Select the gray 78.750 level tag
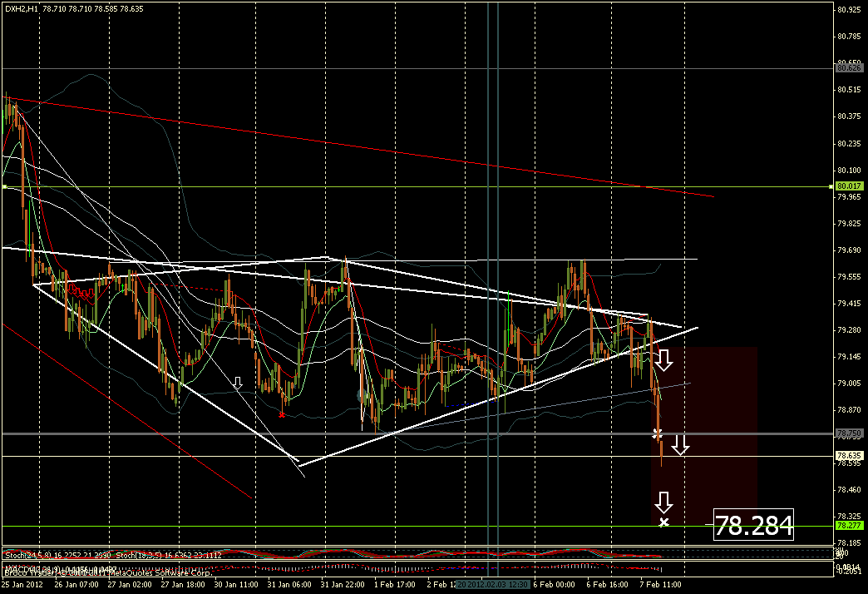This screenshot has height=594, width=868. (849, 433)
